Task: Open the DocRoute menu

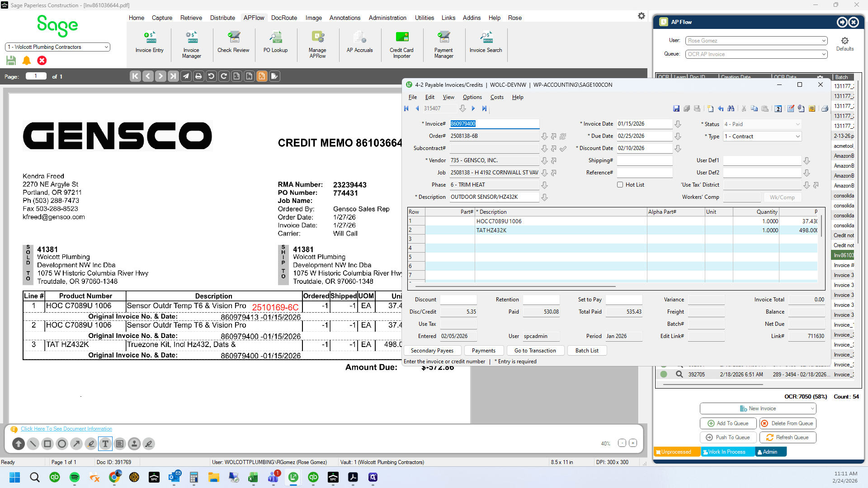Action: tap(284, 18)
